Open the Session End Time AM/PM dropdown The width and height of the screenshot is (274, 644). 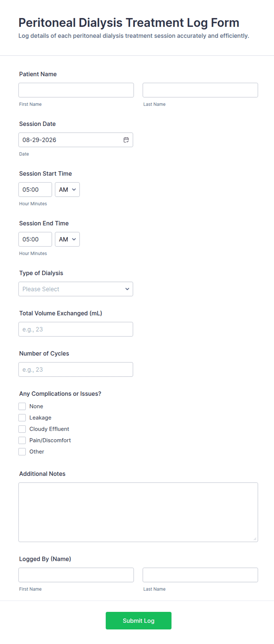click(67, 239)
